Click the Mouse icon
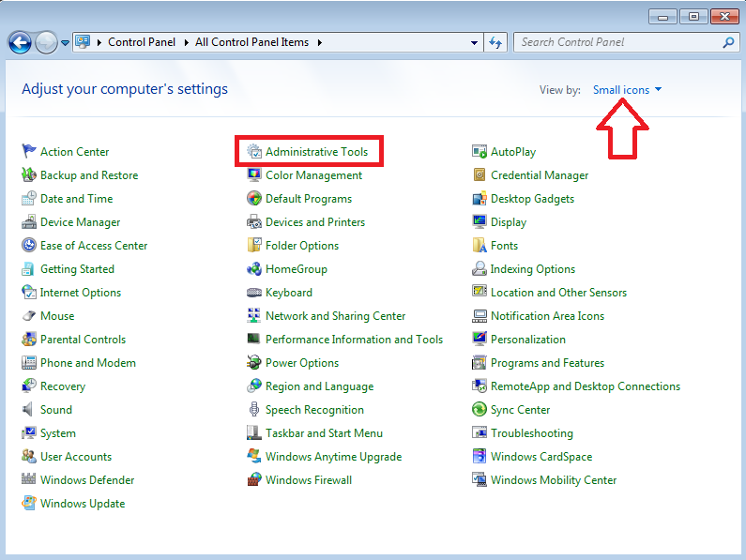This screenshot has width=746, height=560. pyautogui.click(x=29, y=315)
